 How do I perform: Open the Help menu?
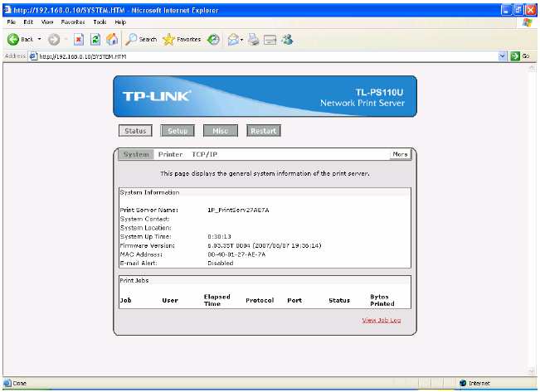[x=120, y=22]
